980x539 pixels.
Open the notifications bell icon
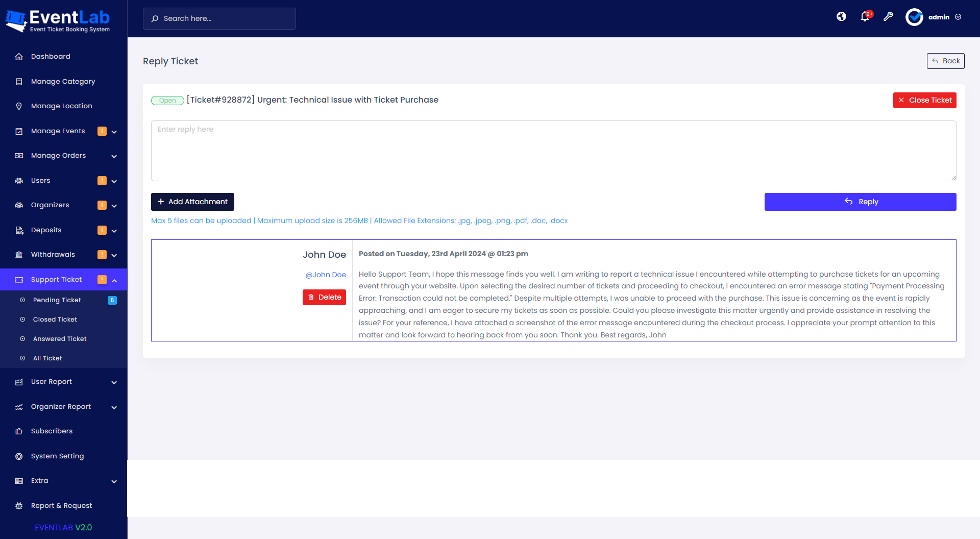[x=865, y=17]
